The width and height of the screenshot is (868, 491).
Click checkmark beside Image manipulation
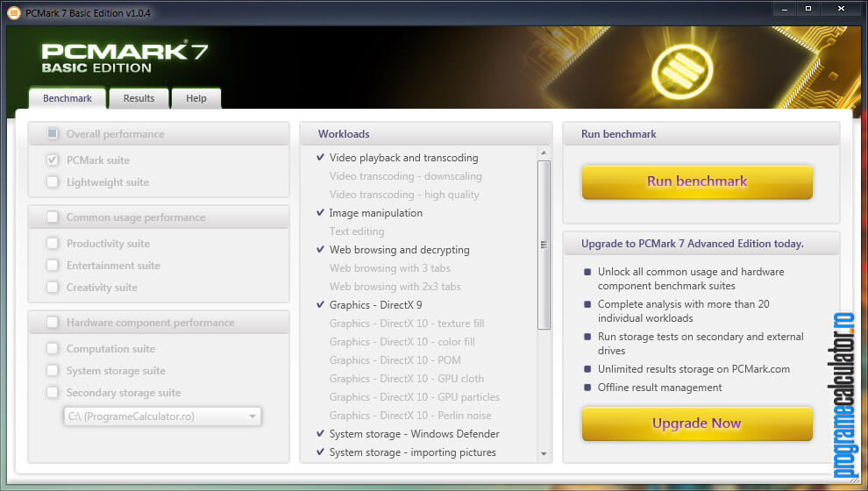(x=320, y=212)
